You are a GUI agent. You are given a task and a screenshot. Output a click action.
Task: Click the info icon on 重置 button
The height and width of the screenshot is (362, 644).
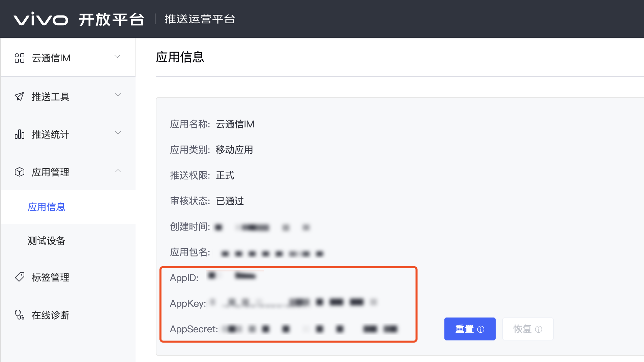[481, 329]
